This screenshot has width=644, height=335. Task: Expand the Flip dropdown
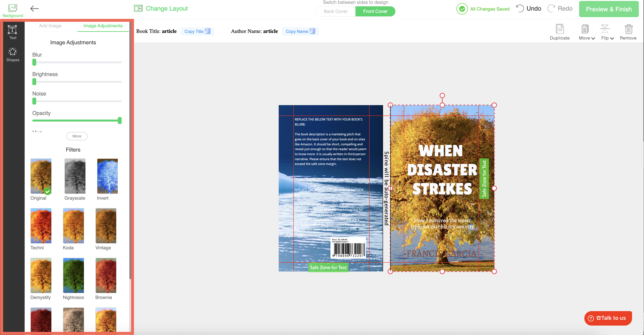[607, 38]
